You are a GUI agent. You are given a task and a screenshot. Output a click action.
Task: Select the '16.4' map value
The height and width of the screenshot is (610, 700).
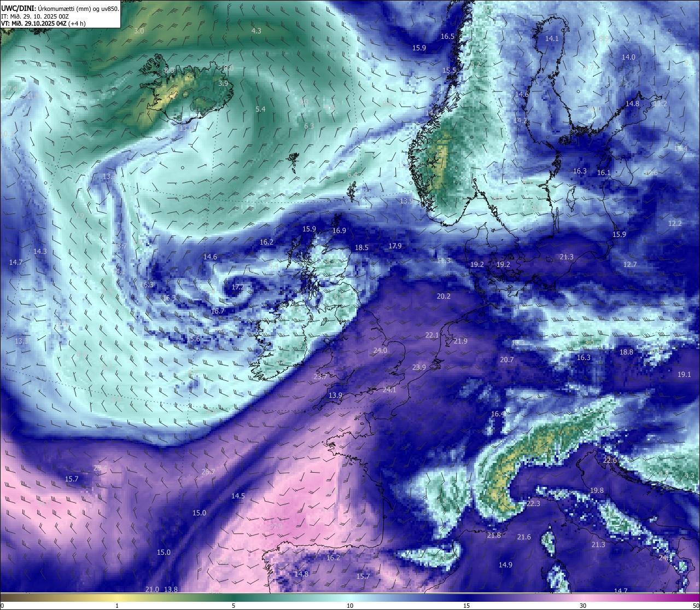point(498,414)
